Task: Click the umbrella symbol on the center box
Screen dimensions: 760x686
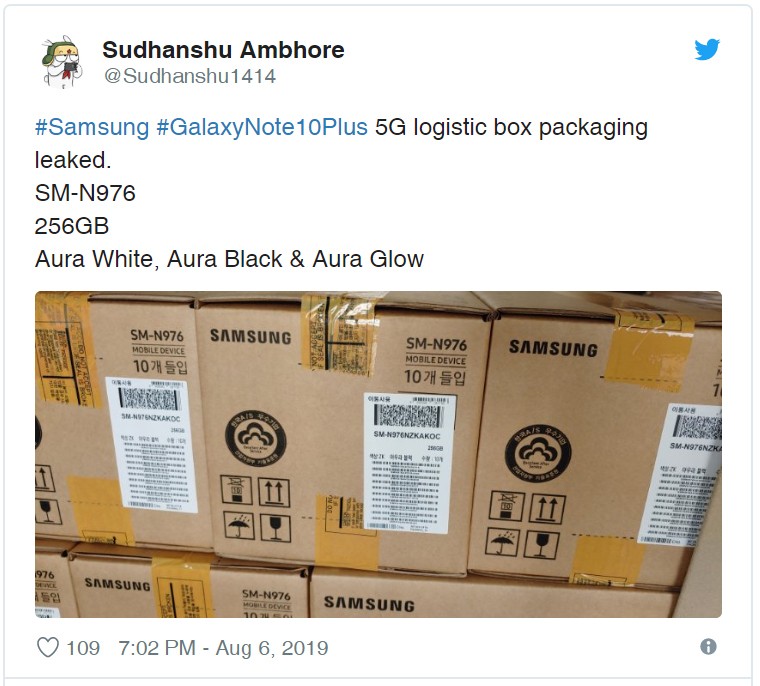Action: pos(238,526)
